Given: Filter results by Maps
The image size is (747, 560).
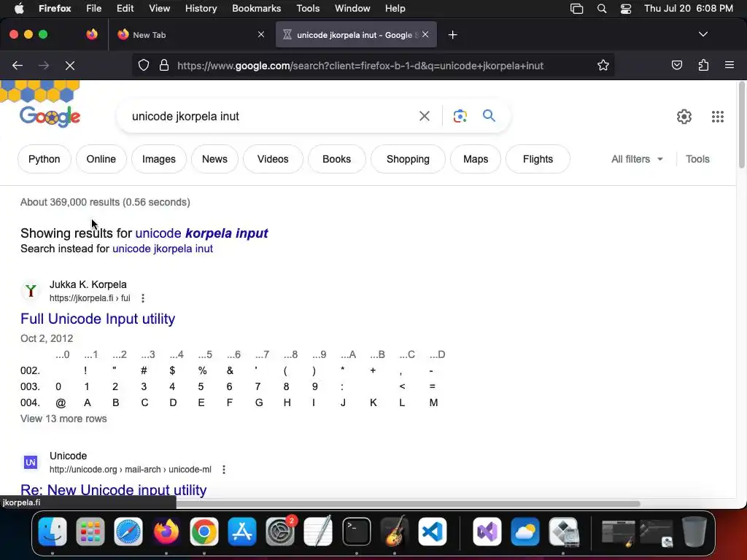Looking at the screenshot, I should coord(476,159).
